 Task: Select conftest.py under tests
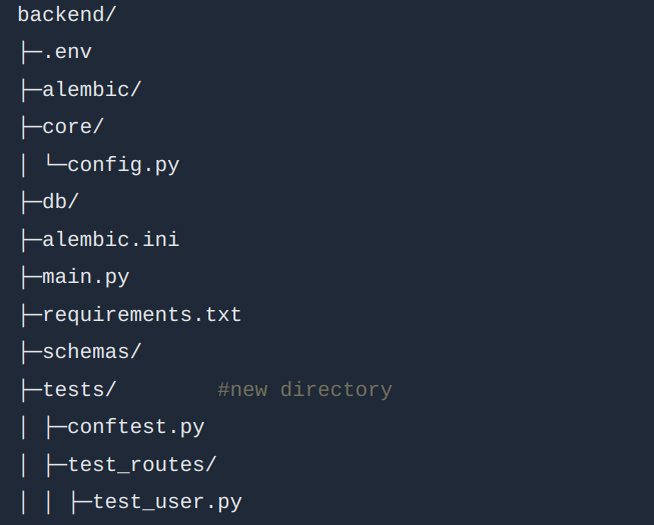pos(136,427)
